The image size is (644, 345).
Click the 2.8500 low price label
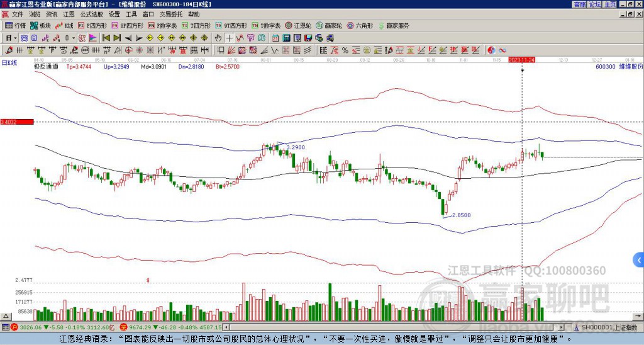[x=461, y=215]
